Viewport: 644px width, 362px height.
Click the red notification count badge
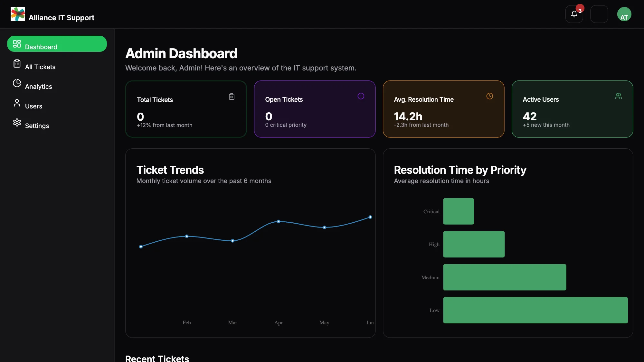point(580,8)
